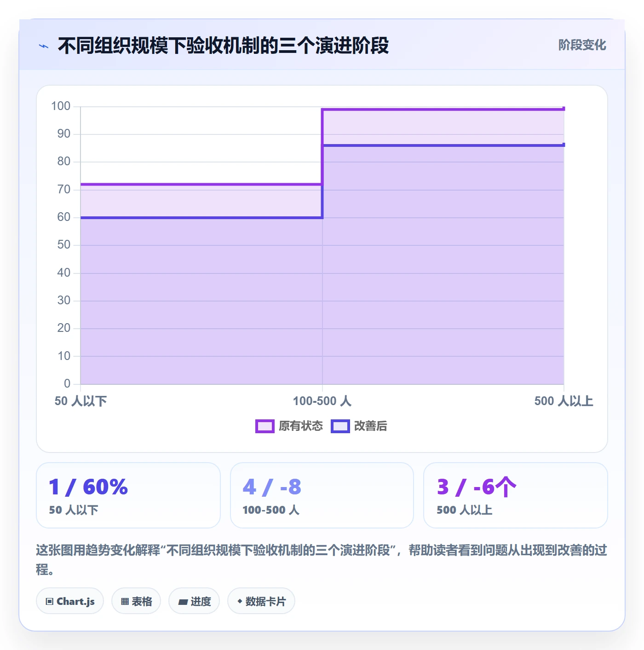Viewport: 644px width, 650px height.
Task: Click the purple 原有状态 legend swatch
Action: 265,426
